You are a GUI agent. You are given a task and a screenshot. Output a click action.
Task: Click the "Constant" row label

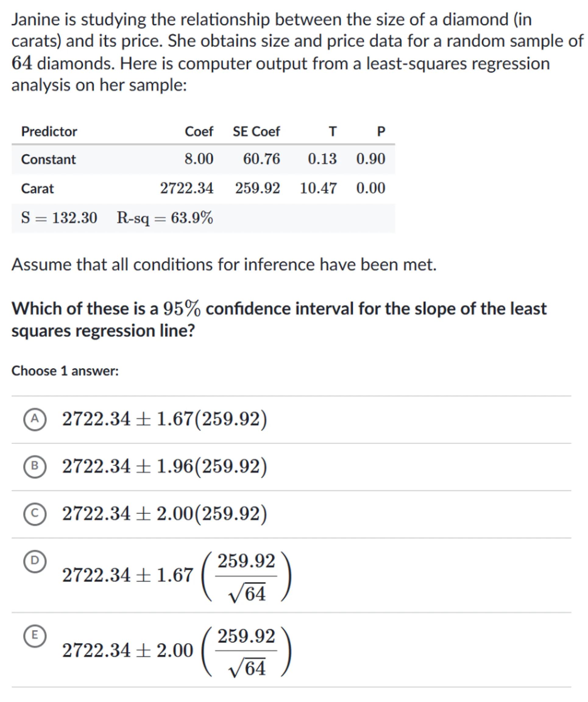(48, 159)
